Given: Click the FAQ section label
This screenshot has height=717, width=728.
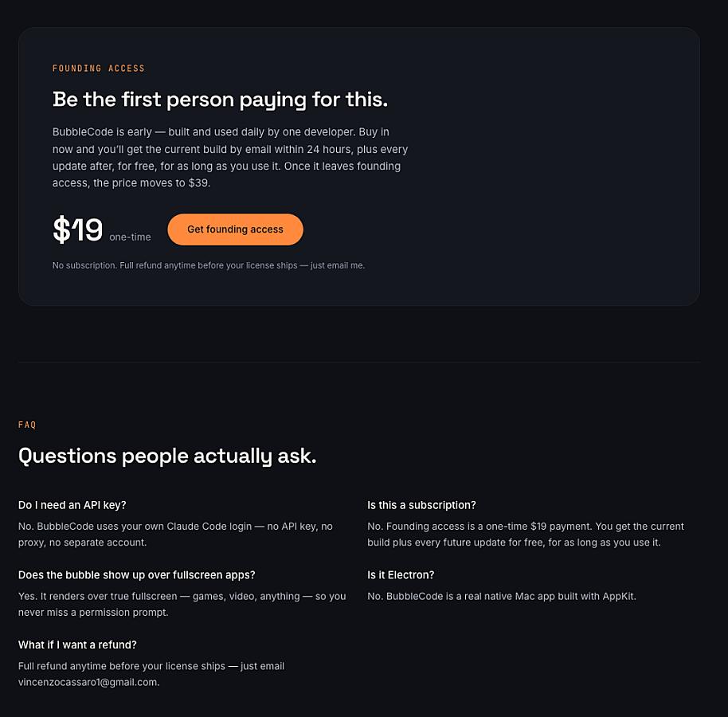Looking at the screenshot, I should click(27, 425).
